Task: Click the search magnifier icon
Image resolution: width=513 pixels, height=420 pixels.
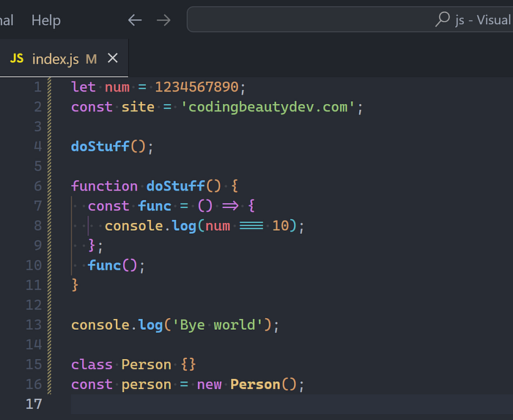Action: pyautogui.click(x=443, y=19)
